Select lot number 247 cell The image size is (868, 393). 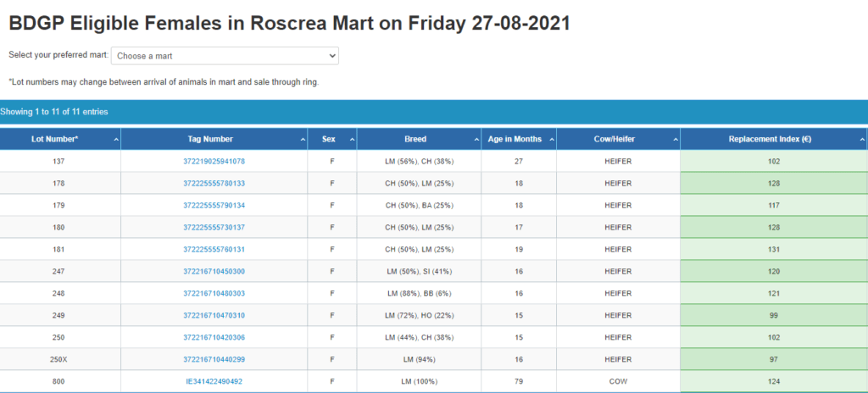click(60, 271)
